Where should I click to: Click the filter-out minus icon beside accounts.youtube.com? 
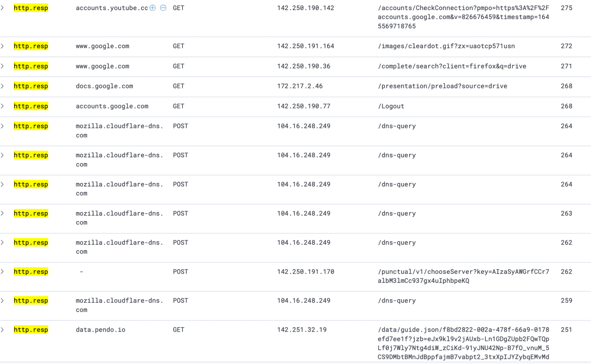(x=163, y=8)
